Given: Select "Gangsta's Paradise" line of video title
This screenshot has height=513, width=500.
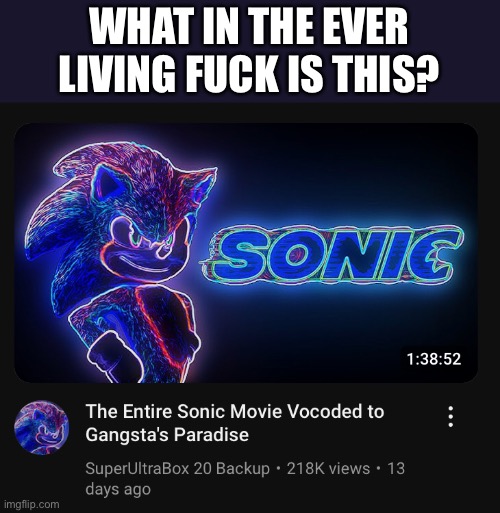Looking at the screenshot, I should tap(167, 435).
